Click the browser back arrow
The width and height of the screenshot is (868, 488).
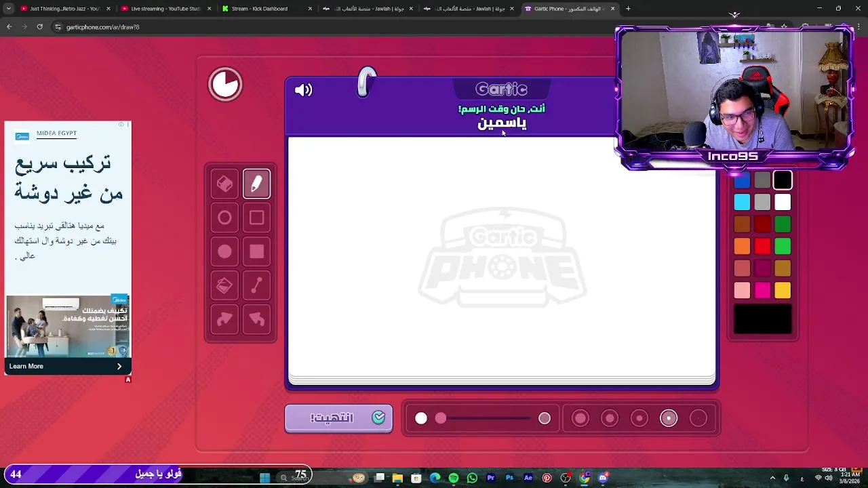[9, 26]
